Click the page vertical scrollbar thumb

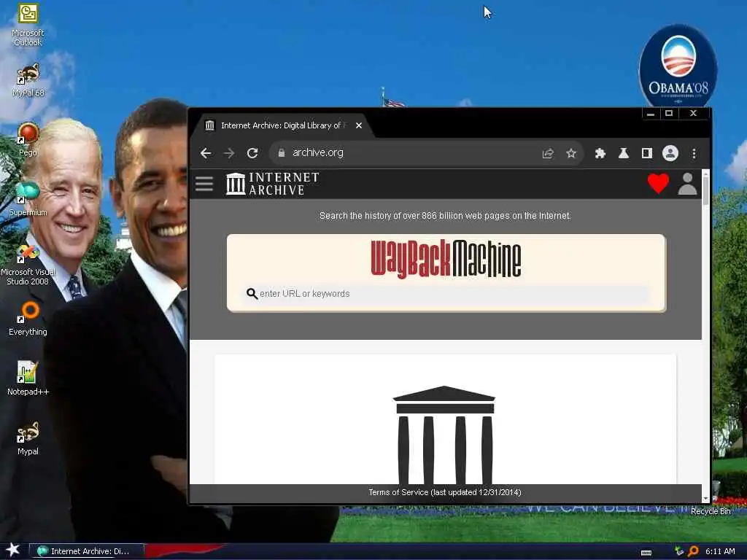click(x=705, y=190)
